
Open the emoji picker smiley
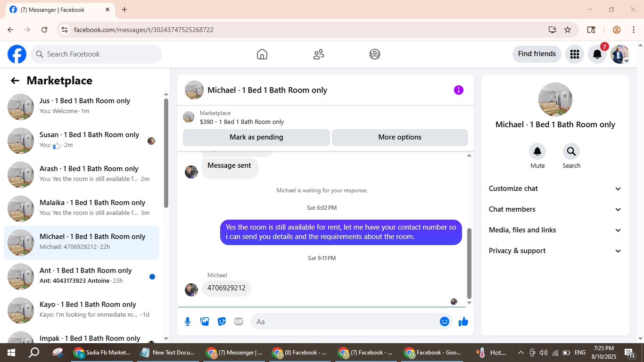445,321
